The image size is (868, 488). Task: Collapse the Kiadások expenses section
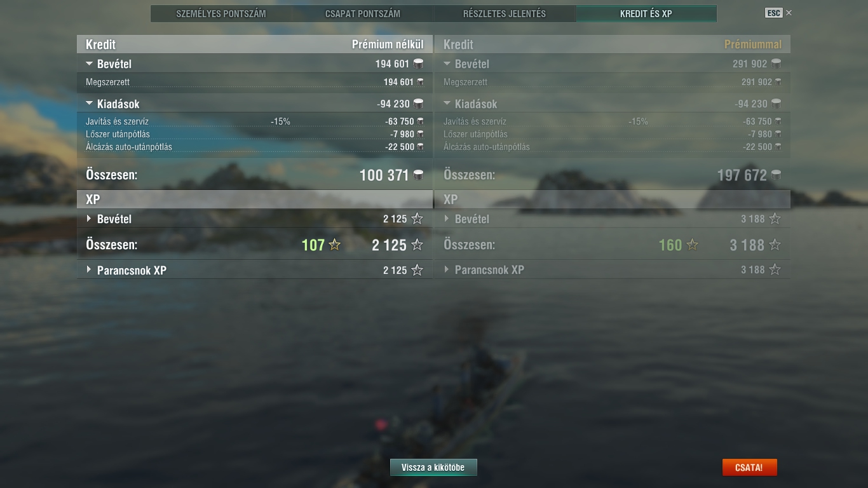(90, 104)
